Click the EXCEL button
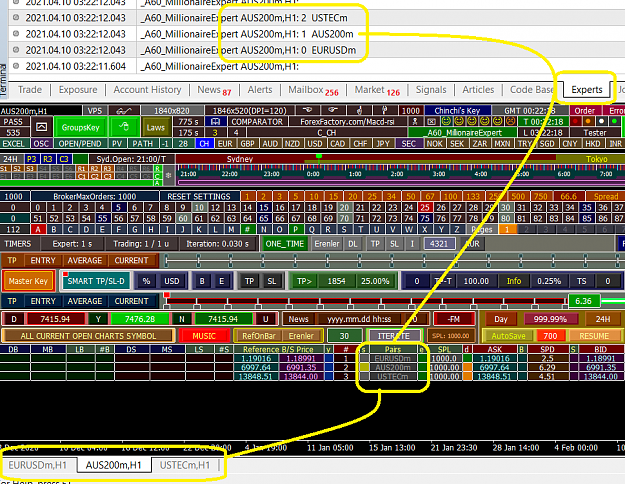 tap(14, 144)
